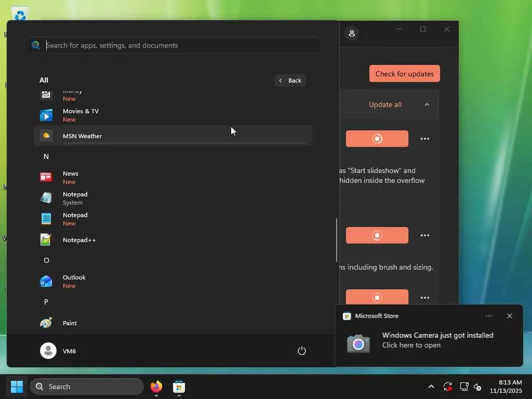Show hidden system tray icons

pyautogui.click(x=431, y=387)
